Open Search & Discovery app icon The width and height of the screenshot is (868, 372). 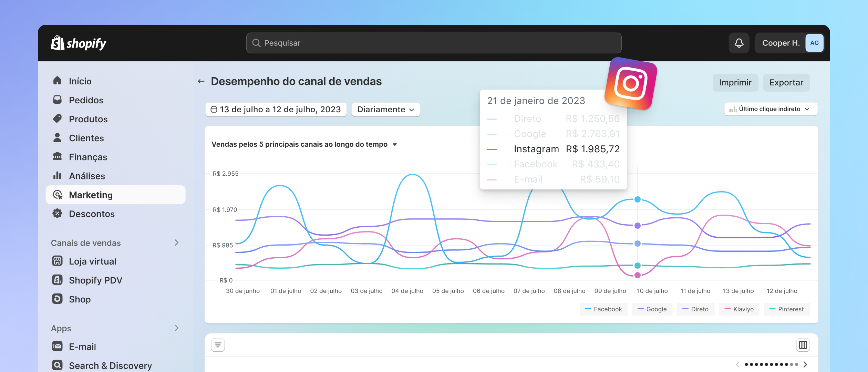coord(58,365)
